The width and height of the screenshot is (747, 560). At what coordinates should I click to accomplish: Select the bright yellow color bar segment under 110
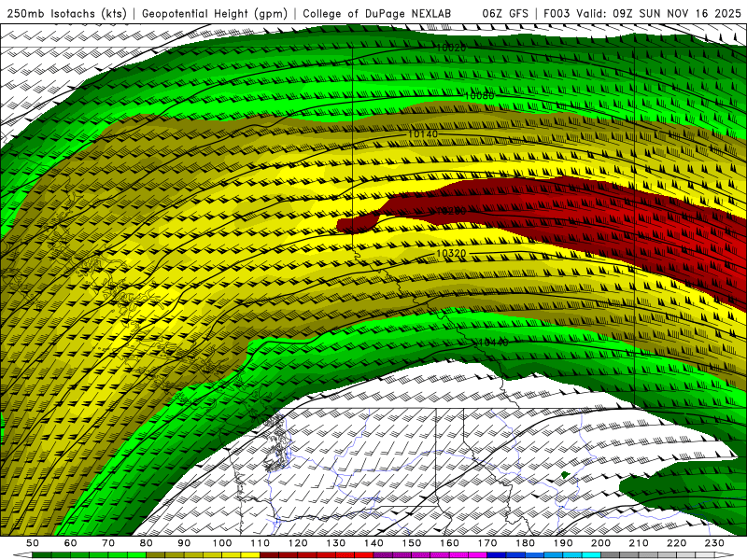pos(250,555)
